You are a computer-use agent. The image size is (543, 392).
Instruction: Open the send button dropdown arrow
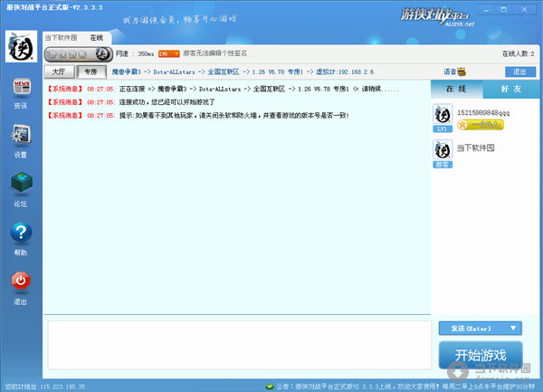[513, 329]
